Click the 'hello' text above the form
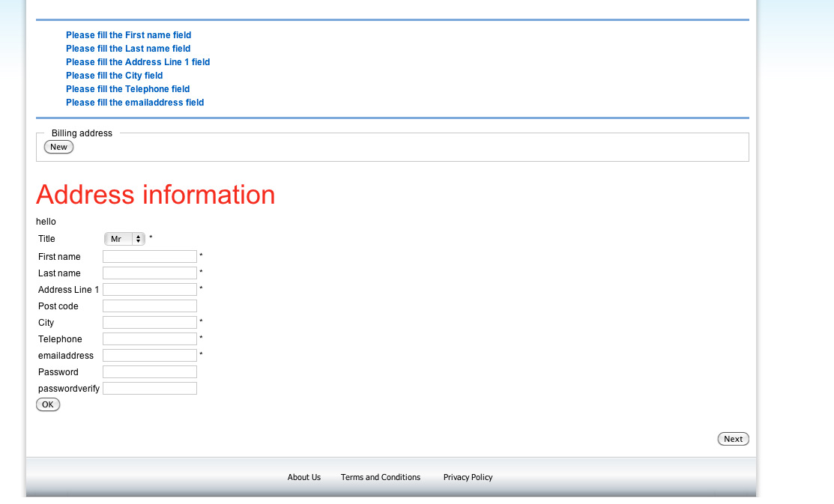The height and width of the screenshot is (504, 834). pos(46,221)
